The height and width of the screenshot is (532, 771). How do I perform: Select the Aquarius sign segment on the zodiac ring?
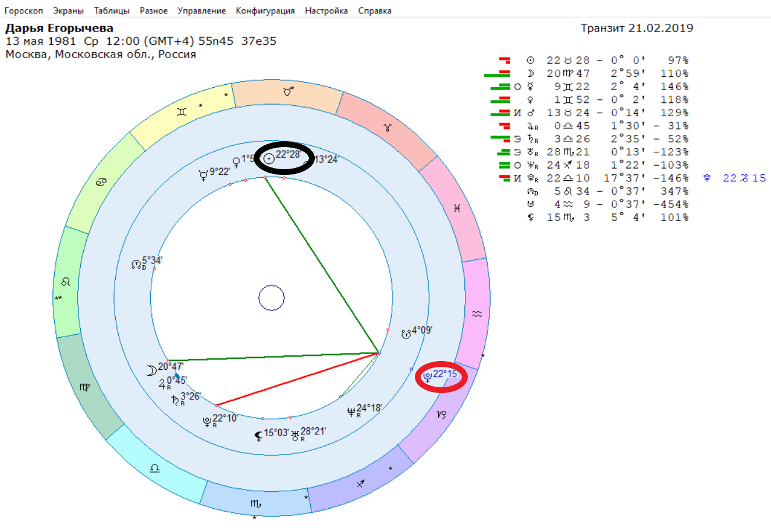click(x=477, y=314)
